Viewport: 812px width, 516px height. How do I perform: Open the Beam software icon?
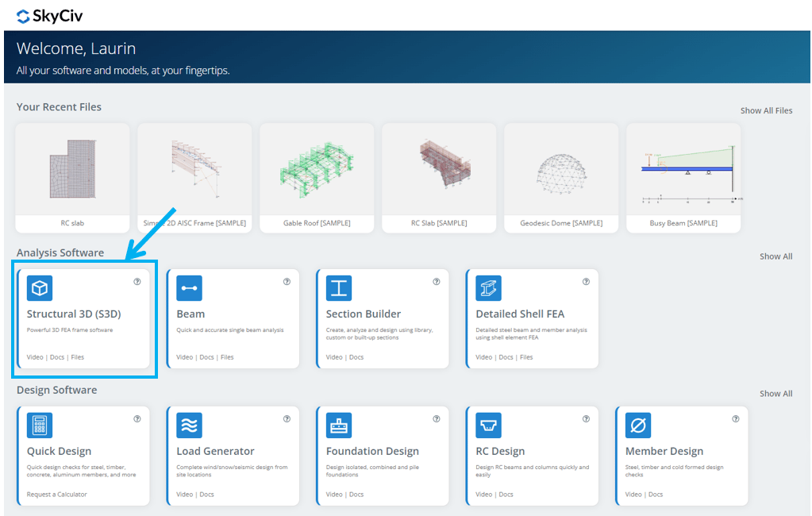coord(189,288)
